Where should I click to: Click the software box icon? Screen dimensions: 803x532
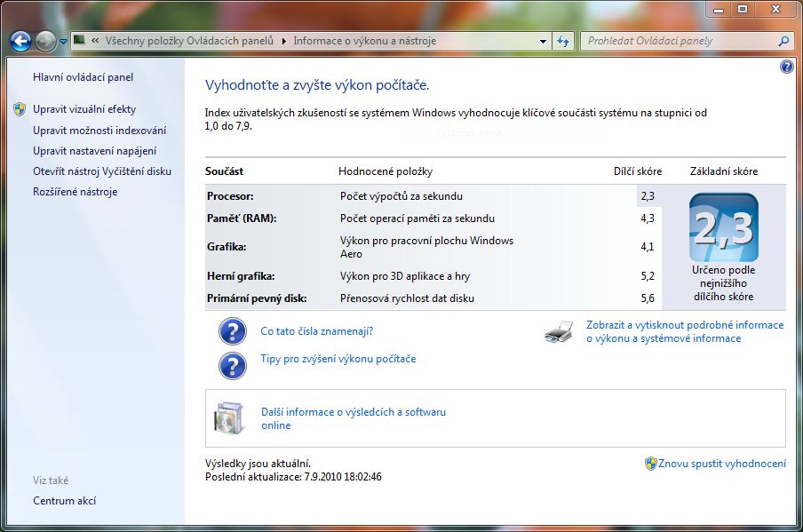point(228,418)
